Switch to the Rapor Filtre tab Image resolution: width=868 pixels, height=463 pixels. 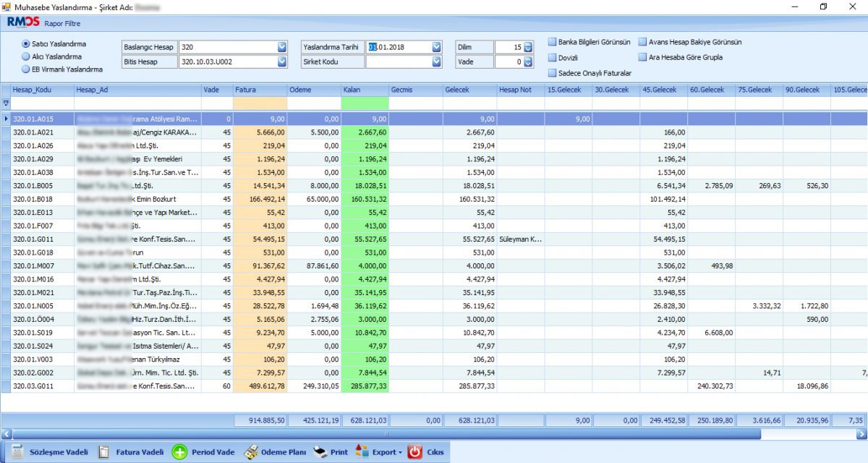62,23
